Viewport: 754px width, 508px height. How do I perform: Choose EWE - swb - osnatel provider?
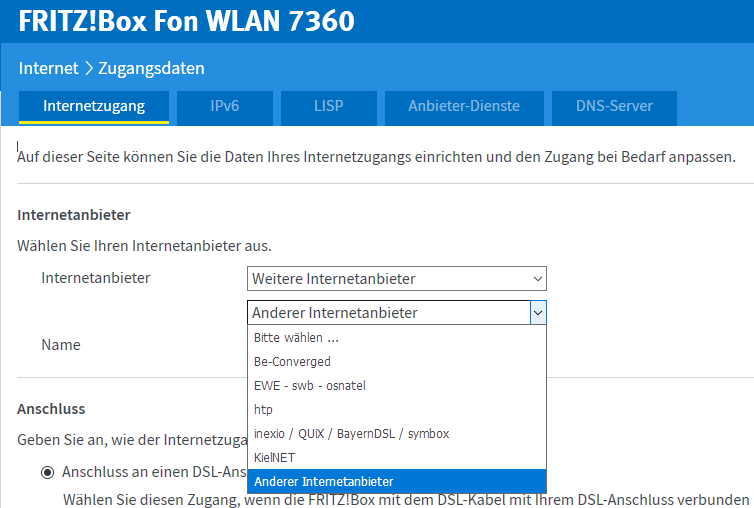pos(397,386)
